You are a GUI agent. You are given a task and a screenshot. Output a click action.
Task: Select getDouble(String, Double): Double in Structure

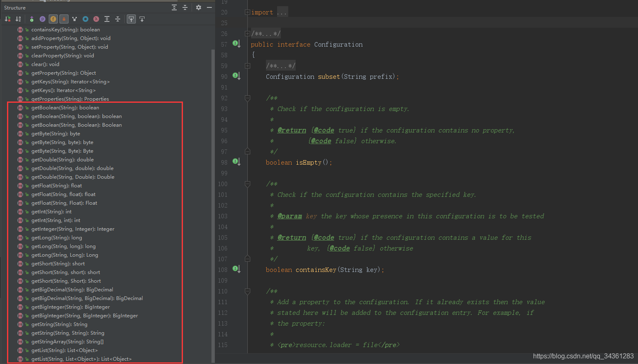73,177
